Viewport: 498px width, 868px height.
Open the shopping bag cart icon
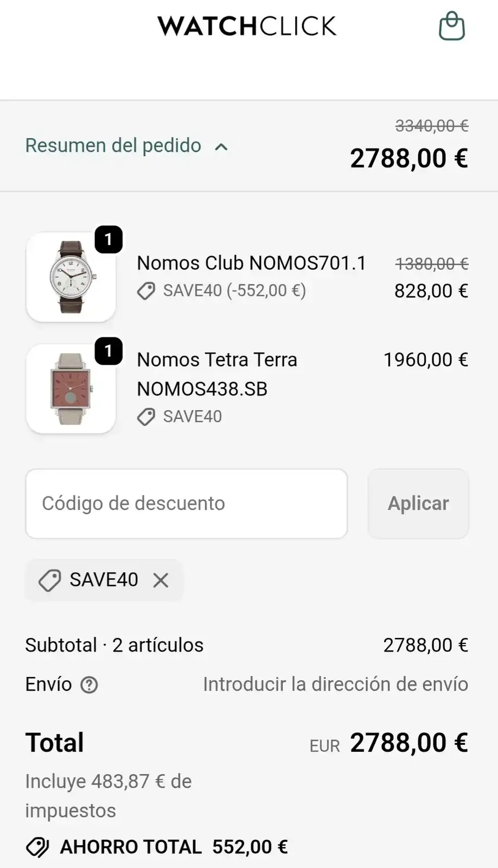(x=451, y=26)
